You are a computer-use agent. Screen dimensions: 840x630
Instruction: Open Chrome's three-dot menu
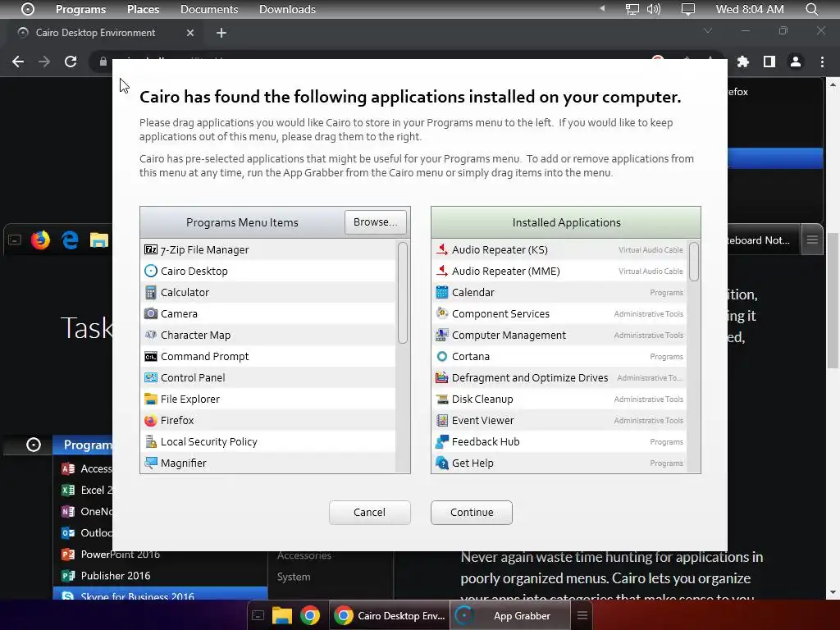[x=822, y=62]
